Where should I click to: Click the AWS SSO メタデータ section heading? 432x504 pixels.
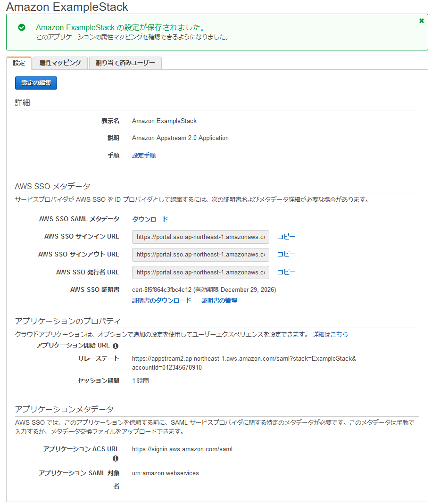(x=52, y=186)
